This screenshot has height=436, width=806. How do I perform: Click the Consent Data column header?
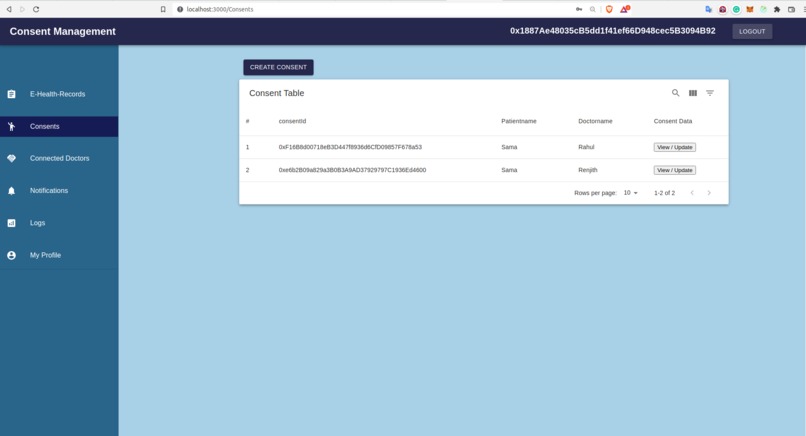tap(673, 121)
